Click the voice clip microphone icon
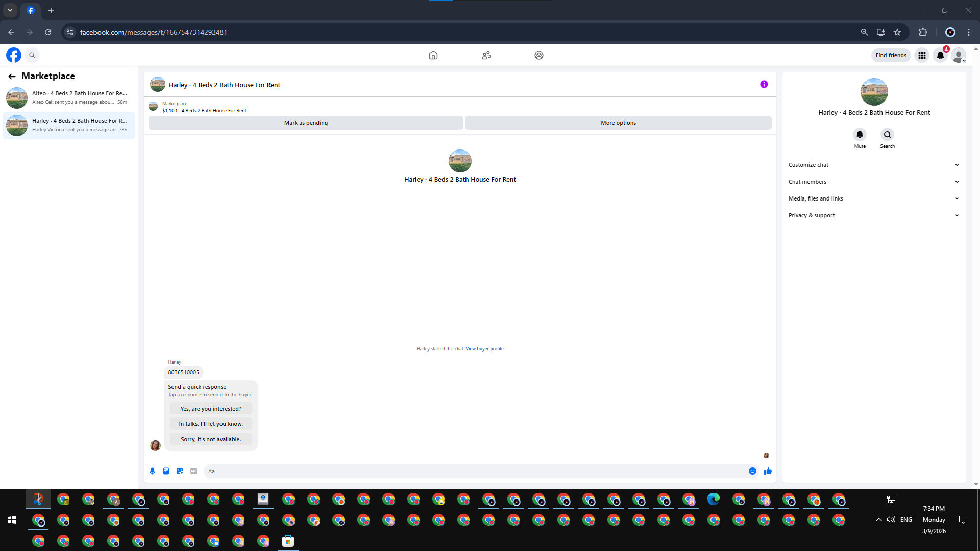Screen dimensions: 980x551 click(x=152, y=471)
